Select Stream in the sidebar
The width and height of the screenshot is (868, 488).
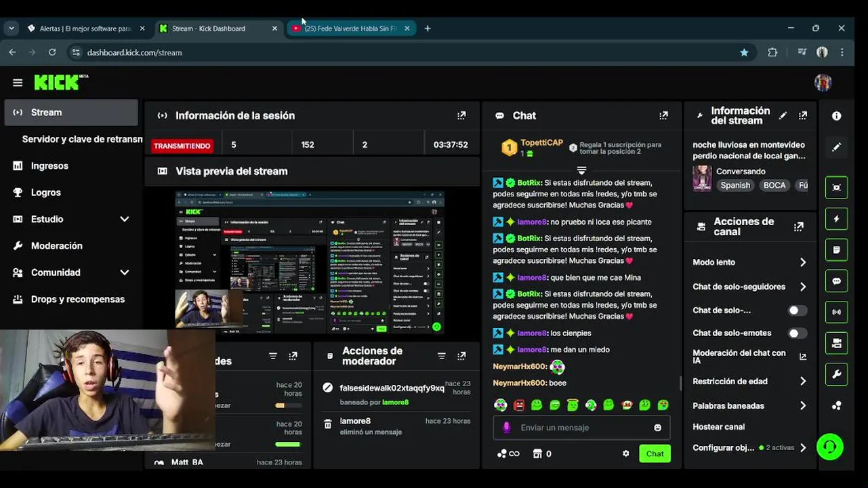(x=71, y=113)
